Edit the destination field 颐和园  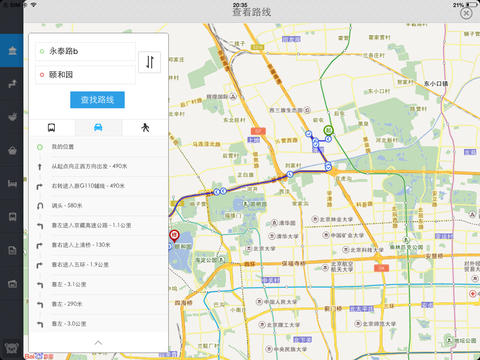tap(85, 75)
